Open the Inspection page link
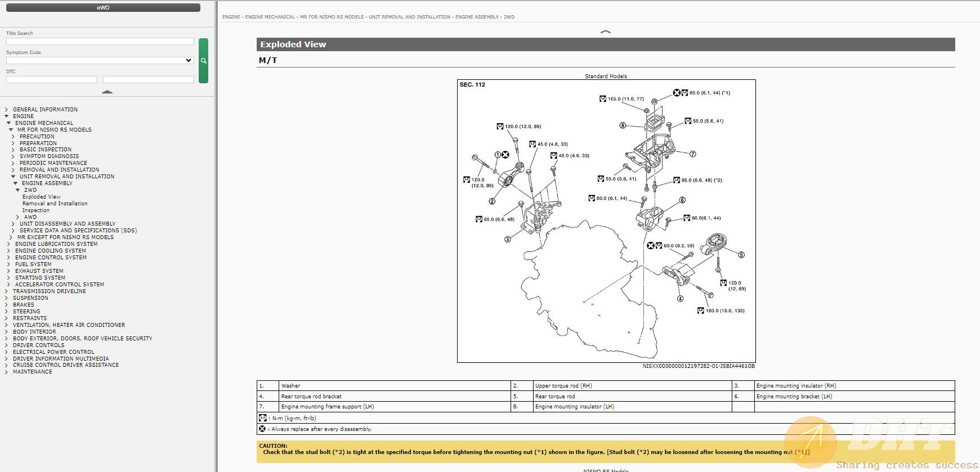 tap(36, 210)
